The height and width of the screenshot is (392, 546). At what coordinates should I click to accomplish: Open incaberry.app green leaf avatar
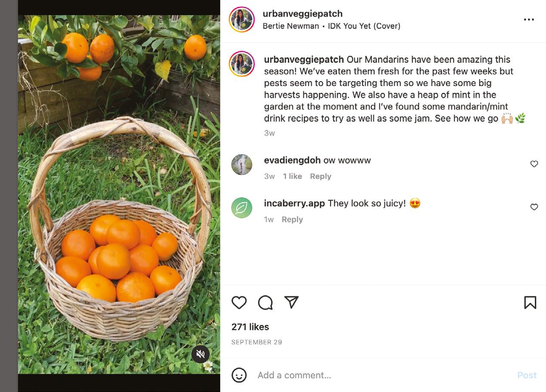(242, 208)
